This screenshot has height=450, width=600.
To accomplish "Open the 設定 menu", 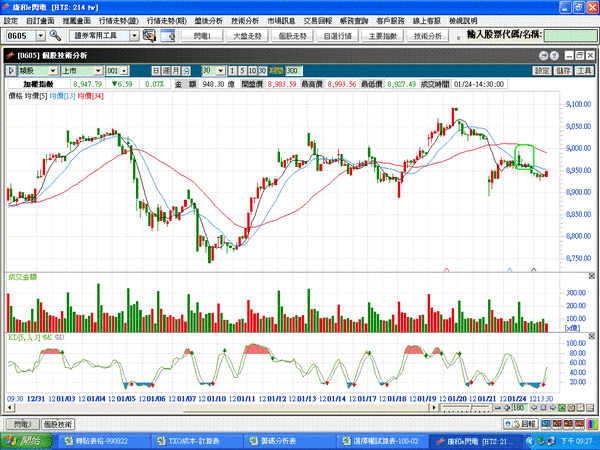I will click(x=11, y=21).
